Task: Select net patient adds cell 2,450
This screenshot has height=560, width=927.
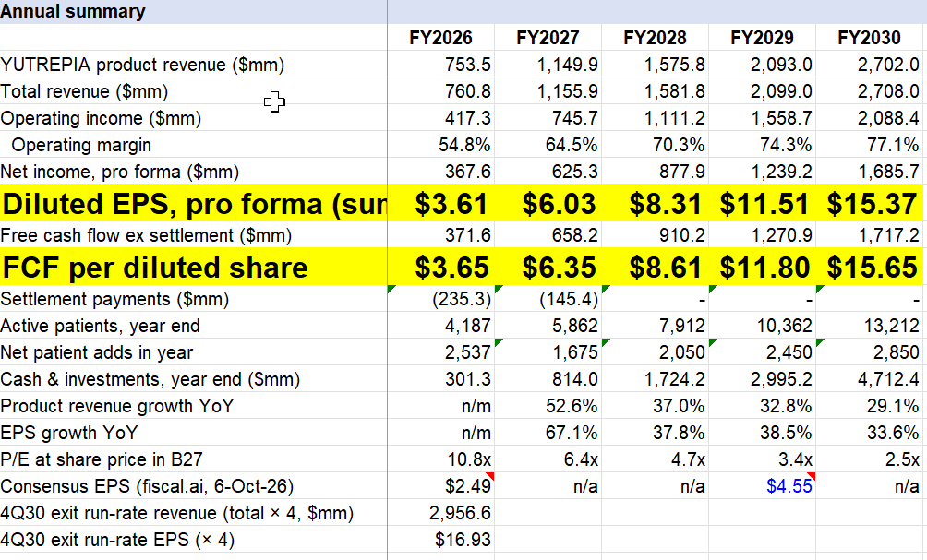Action: click(762, 352)
